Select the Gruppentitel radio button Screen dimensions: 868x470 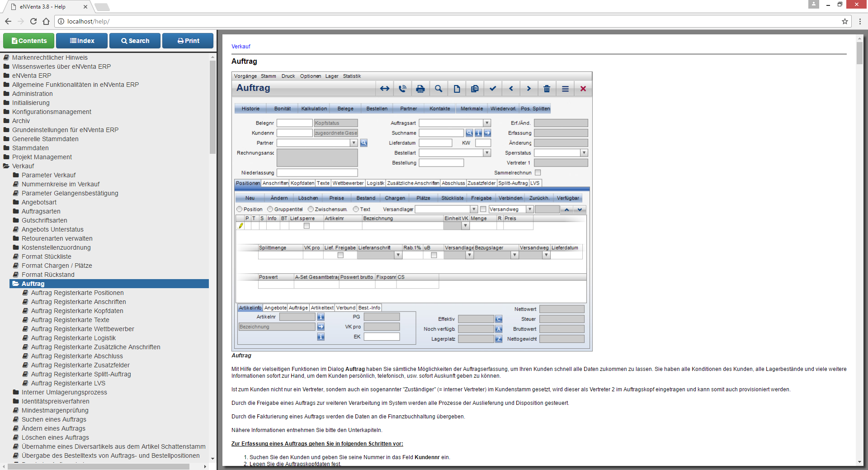pyautogui.click(x=270, y=209)
